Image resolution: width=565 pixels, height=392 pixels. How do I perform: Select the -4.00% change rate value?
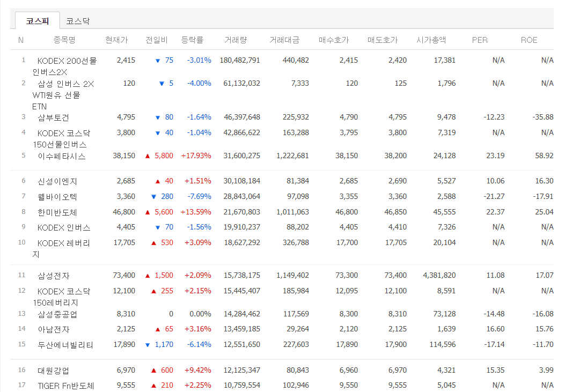(x=199, y=84)
